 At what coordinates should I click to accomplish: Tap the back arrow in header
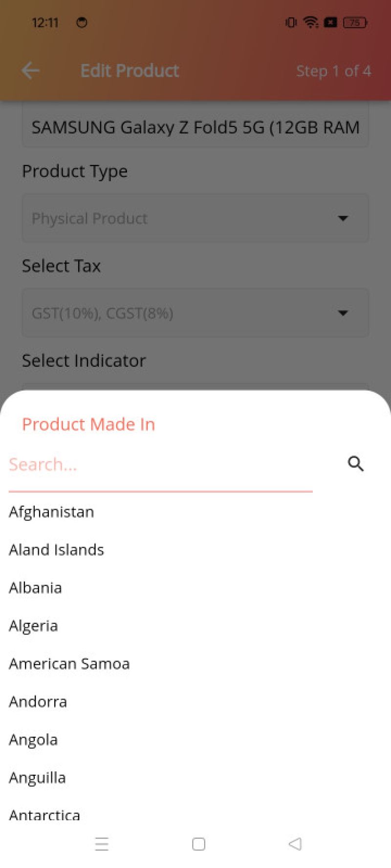[30, 71]
